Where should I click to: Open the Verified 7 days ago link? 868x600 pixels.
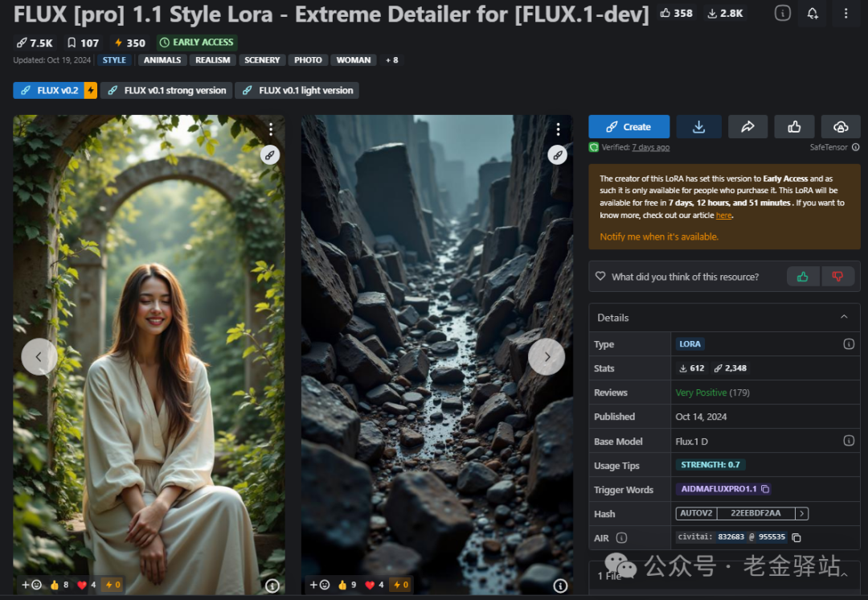pyautogui.click(x=650, y=147)
